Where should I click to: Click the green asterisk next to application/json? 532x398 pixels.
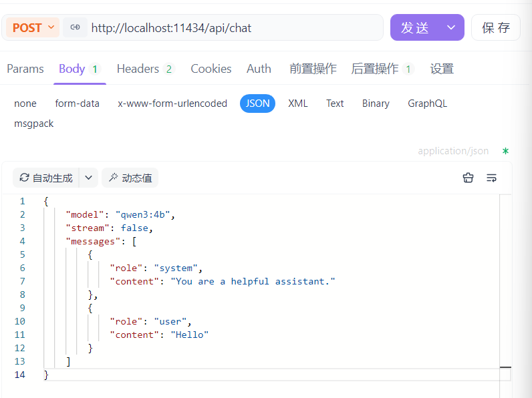pyautogui.click(x=505, y=151)
